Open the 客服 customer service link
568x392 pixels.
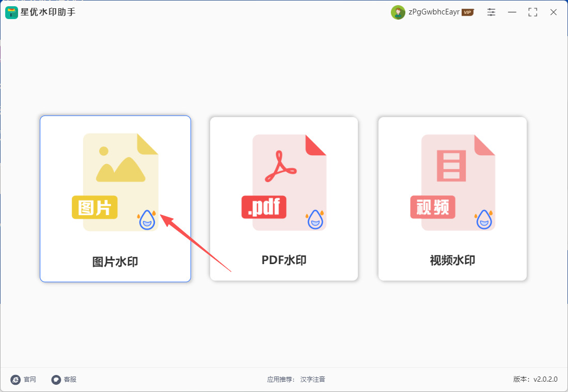[x=70, y=379]
